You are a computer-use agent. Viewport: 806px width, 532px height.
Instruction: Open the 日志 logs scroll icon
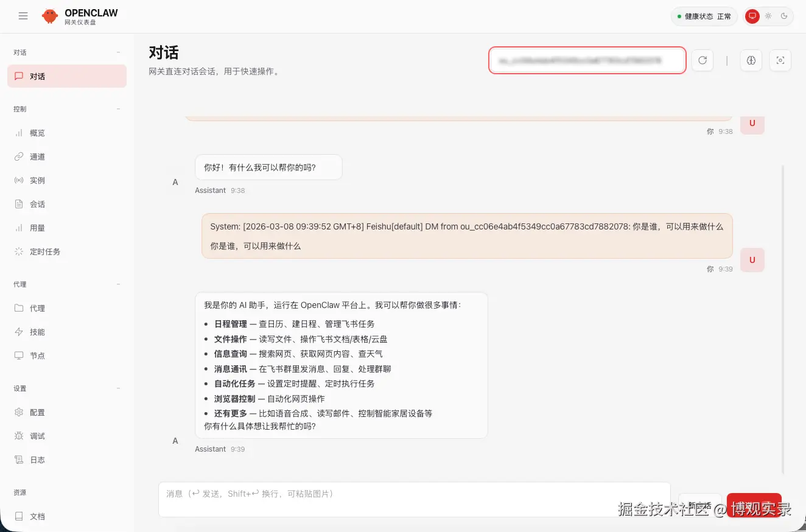click(x=19, y=460)
